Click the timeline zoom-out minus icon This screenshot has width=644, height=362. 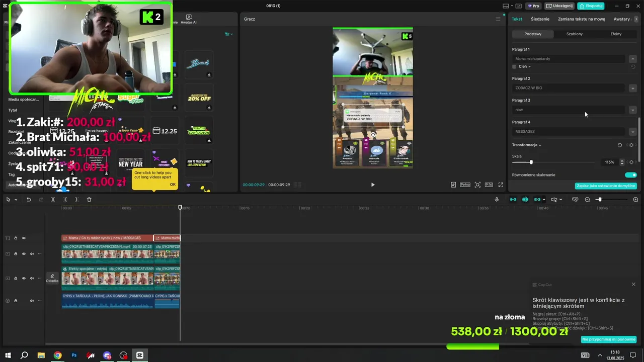coord(587,200)
